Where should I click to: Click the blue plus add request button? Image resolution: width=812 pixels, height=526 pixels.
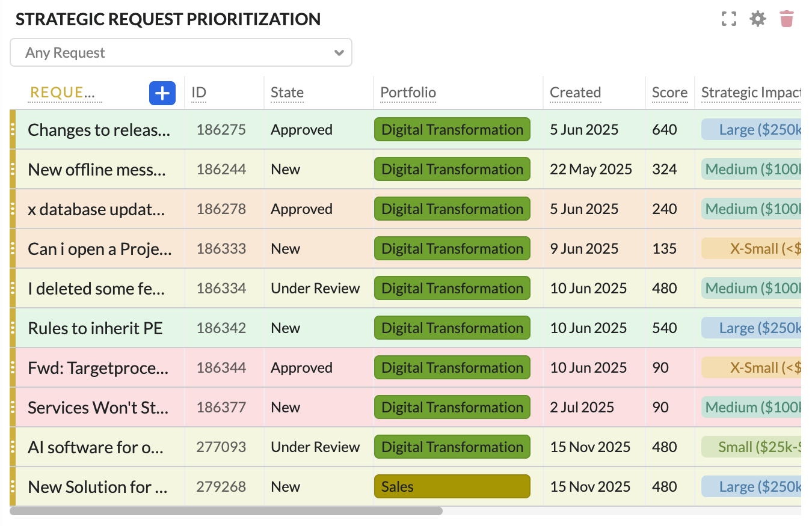click(162, 93)
